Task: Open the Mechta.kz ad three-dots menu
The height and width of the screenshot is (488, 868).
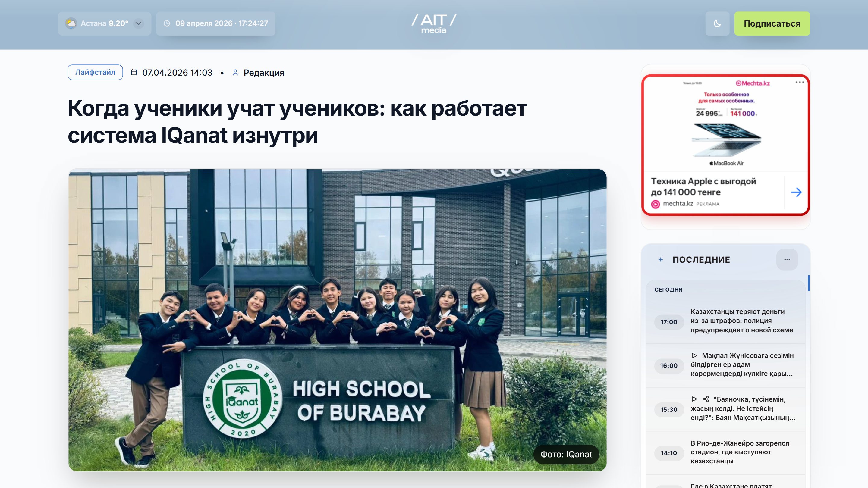Action: (800, 82)
